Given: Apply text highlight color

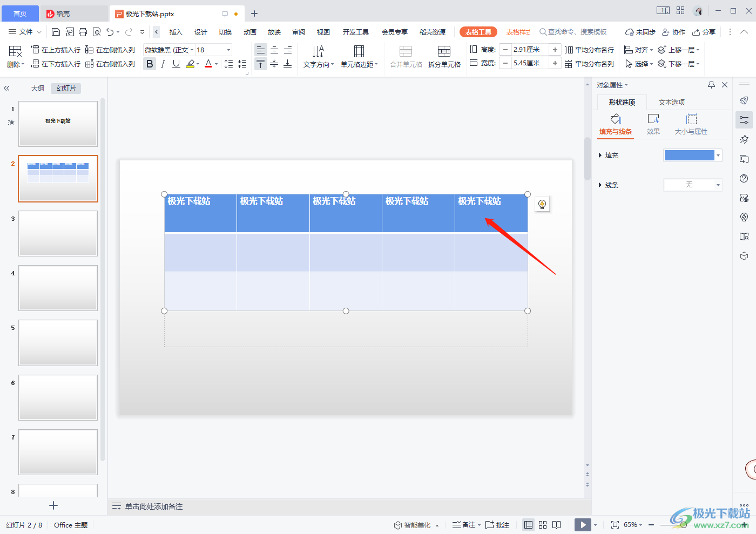Looking at the screenshot, I should click(x=190, y=64).
